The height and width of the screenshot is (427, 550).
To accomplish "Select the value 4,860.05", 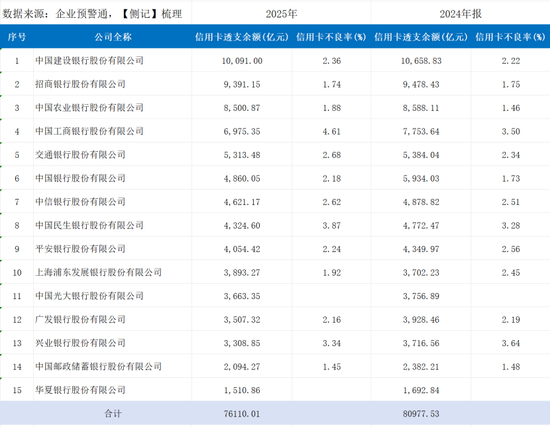I will tap(242, 179).
